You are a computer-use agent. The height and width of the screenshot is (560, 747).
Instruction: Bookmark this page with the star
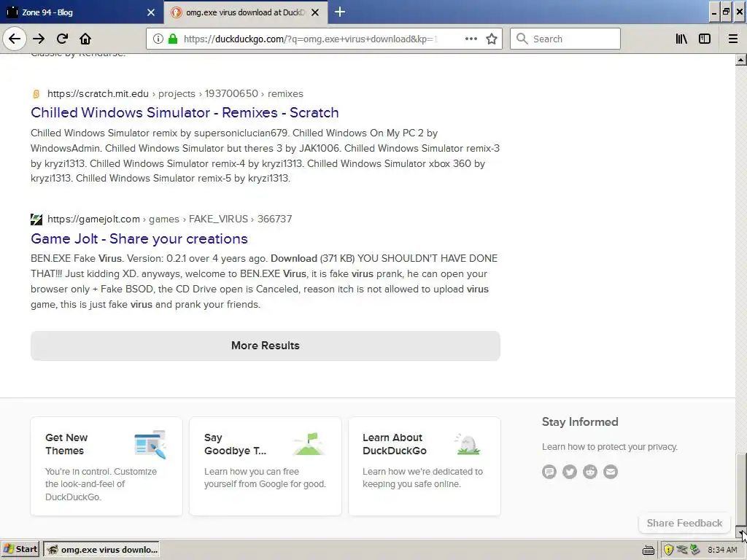[x=492, y=39]
